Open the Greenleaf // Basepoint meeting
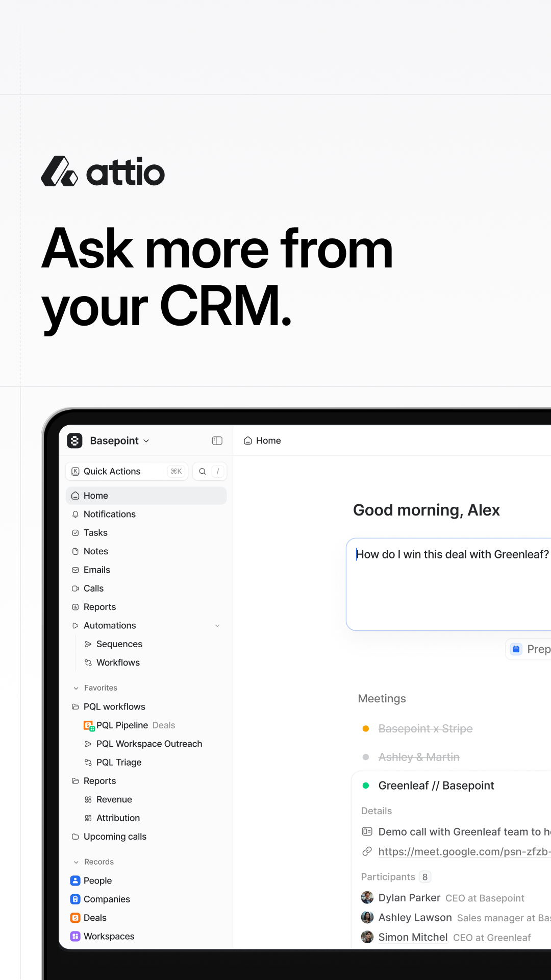Image resolution: width=551 pixels, height=980 pixels. tap(436, 786)
